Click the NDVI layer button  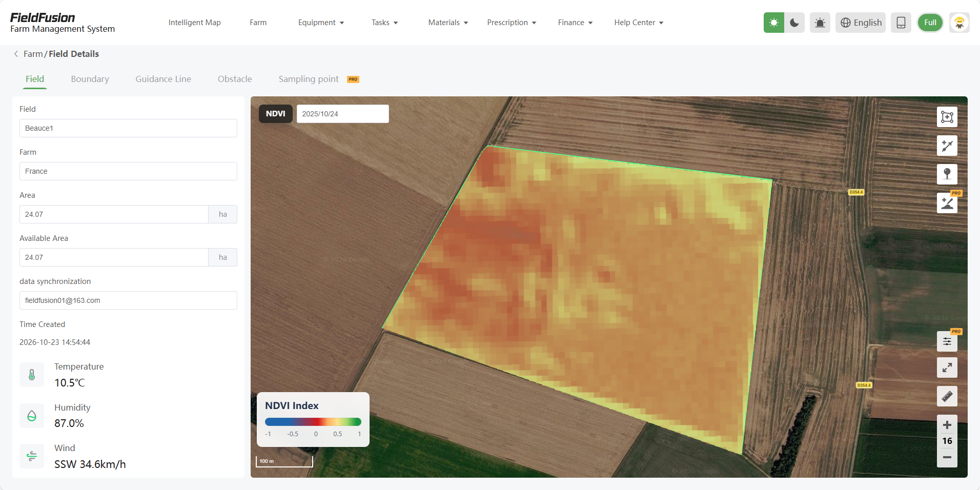(276, 114)
